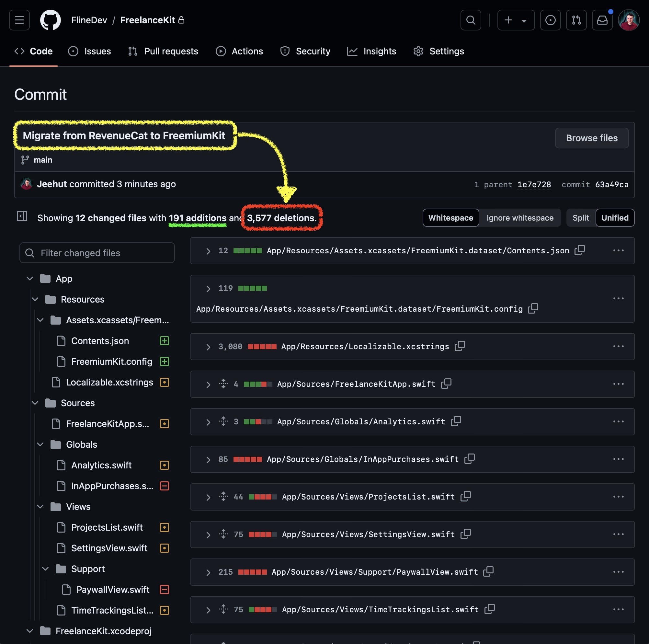Copy path of PaywallView.swift file
This screenshot has height=644, width=649.
point(488,572)
